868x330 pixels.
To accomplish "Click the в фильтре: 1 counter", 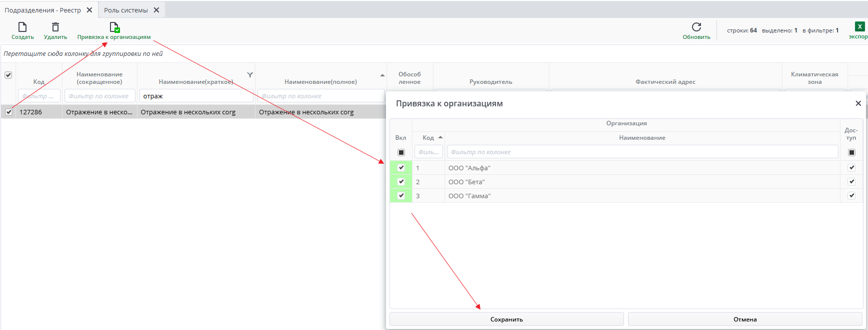I will (x=820, y=30).
